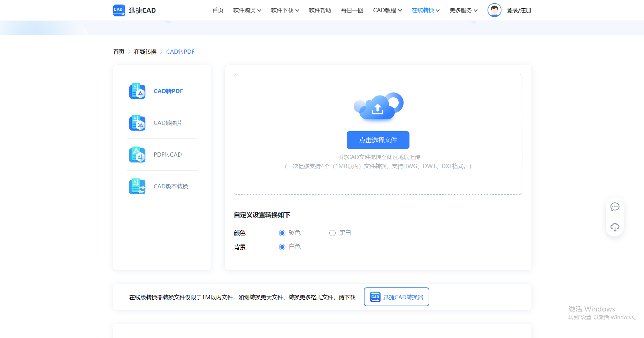
Task: Click the CAD版本转换 sidebar icon
Action: point(137,186)
